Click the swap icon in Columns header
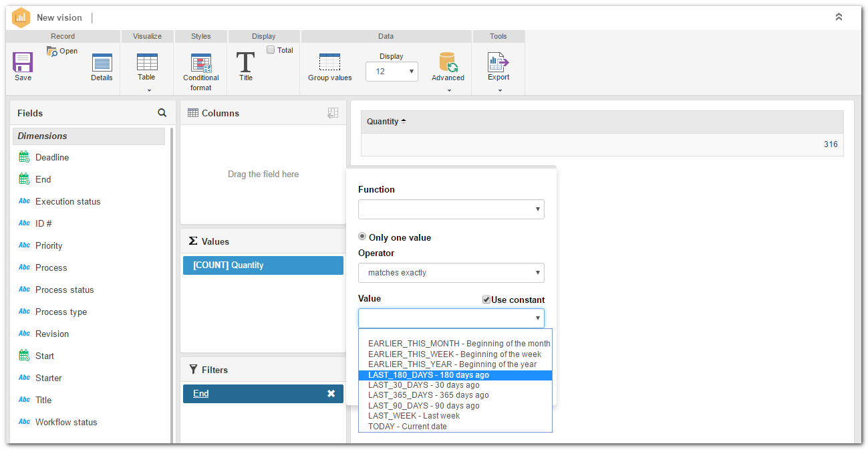868x450 pixels. pyautogui.click(x=333, y=113)
